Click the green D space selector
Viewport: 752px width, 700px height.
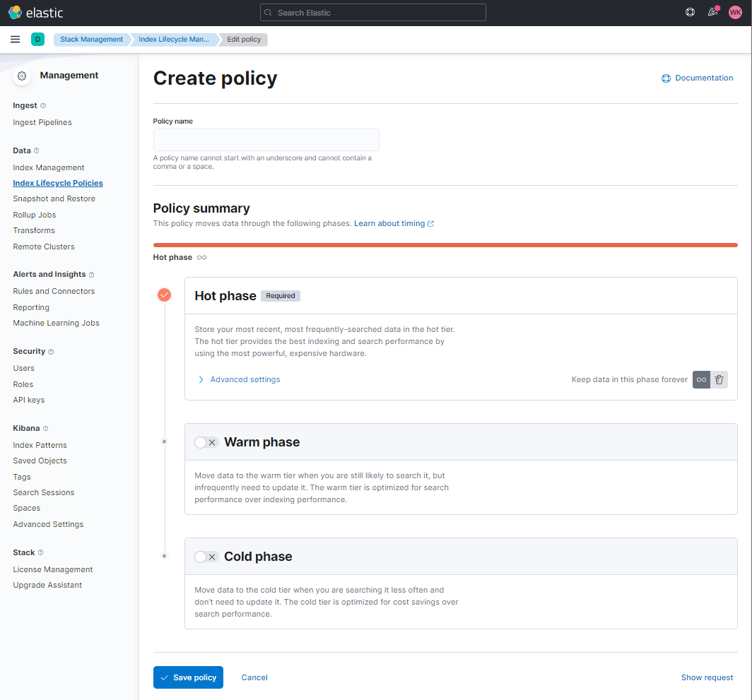click(x=37, y=40)
